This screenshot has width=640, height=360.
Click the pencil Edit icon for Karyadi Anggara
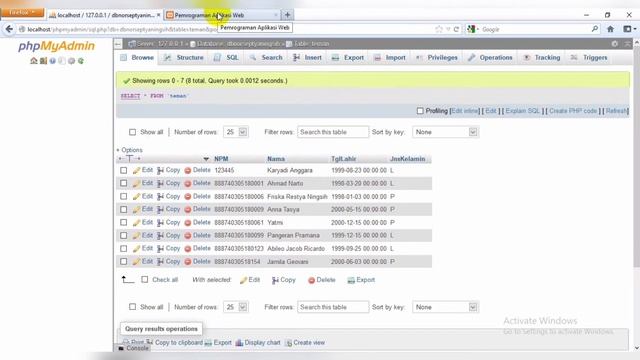(136, 170)
